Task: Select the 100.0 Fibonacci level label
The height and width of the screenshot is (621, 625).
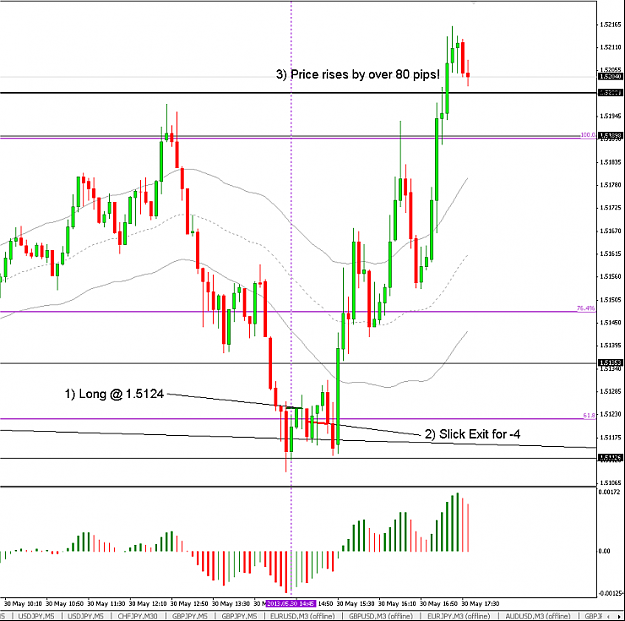Action: (588, 135)
